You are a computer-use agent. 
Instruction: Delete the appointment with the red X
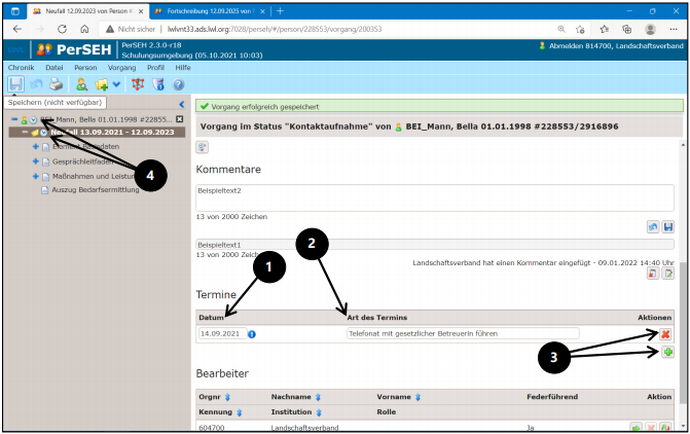(x=665, y=334)
